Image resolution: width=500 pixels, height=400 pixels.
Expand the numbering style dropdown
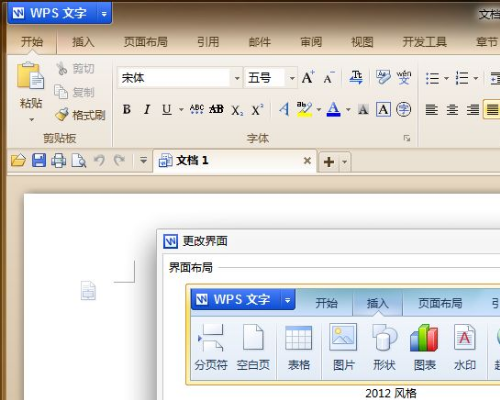[x=476, y=79]
